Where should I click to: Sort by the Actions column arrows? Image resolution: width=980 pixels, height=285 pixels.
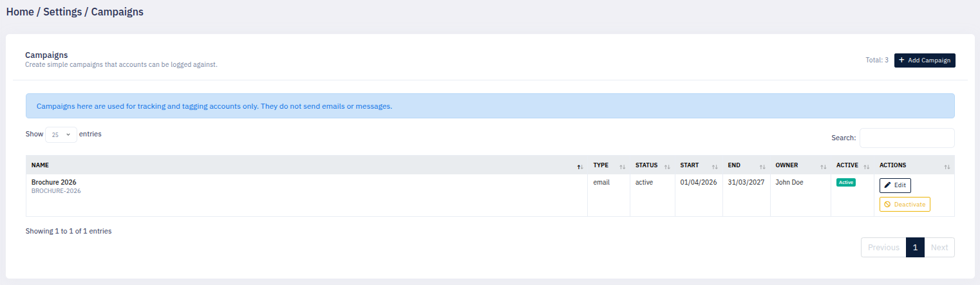point(947,167)
